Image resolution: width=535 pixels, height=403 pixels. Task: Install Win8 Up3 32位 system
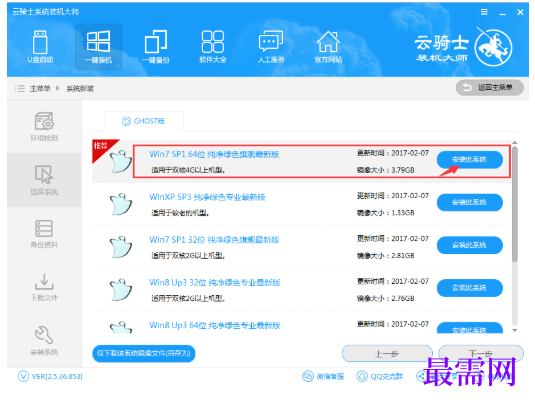click(x=469, y=288)
